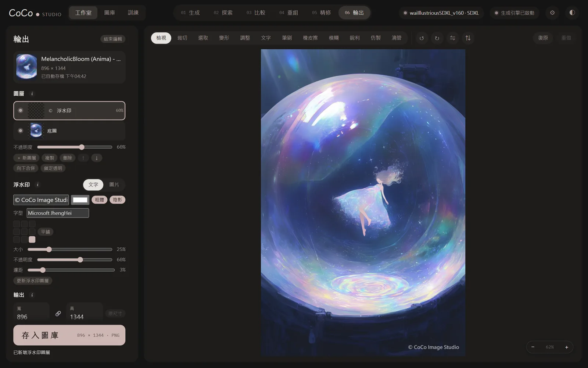Select the bottom-right watermark position cell
This screenshot has height=368, width=588.
pyautogui.click(x=32, y=240)
